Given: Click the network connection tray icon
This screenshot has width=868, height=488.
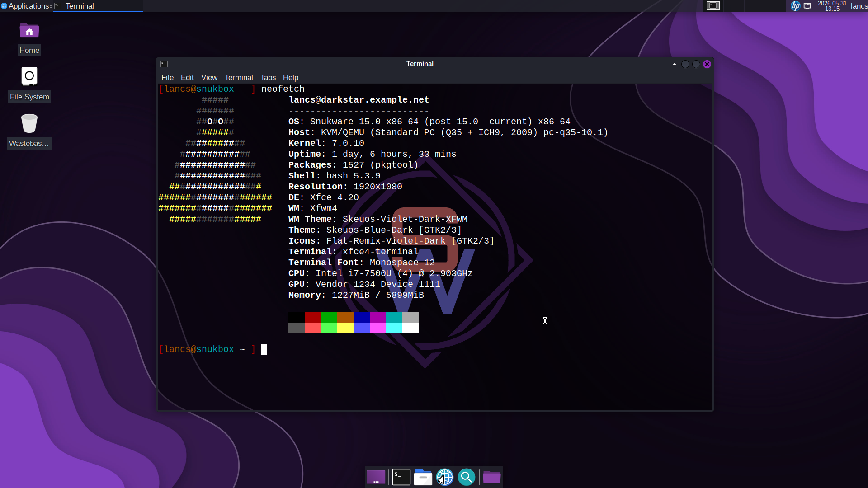Looking at the screenshot, I should [x=807, y=6].
